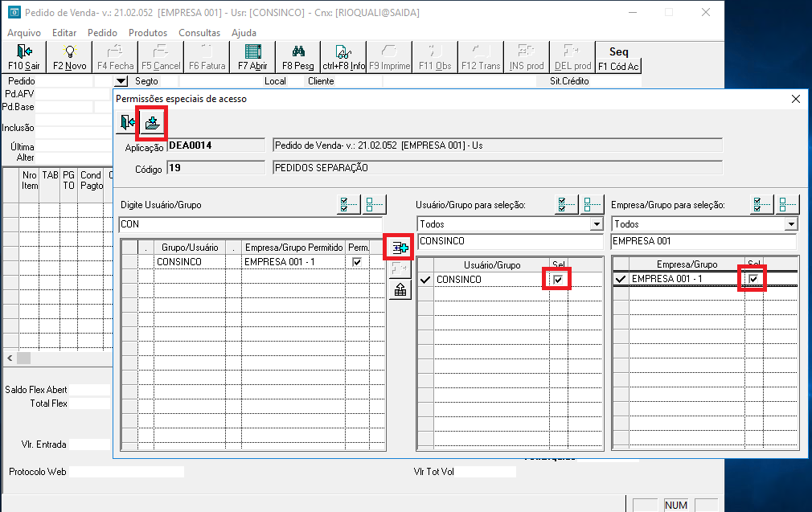Select EMPRESA 001 - 1 in permitted grid
Viewport: 812px width, 512px height.
[293, 262]
